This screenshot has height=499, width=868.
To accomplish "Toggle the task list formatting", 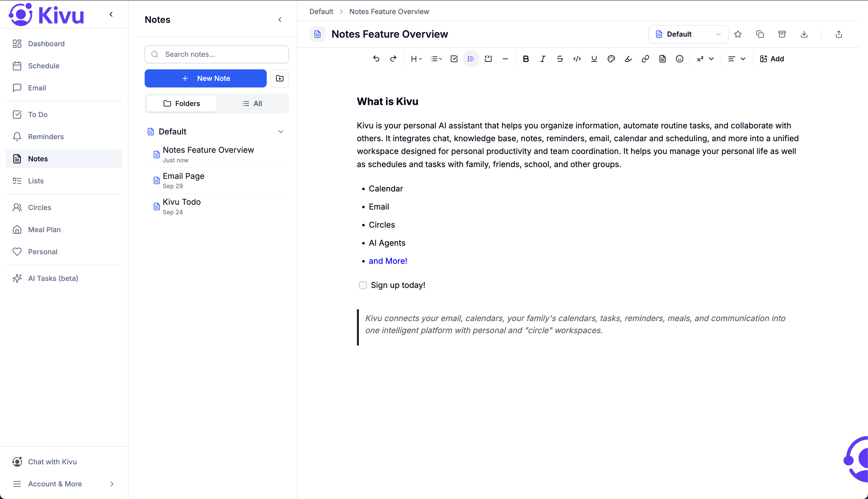I will (454, 59).
